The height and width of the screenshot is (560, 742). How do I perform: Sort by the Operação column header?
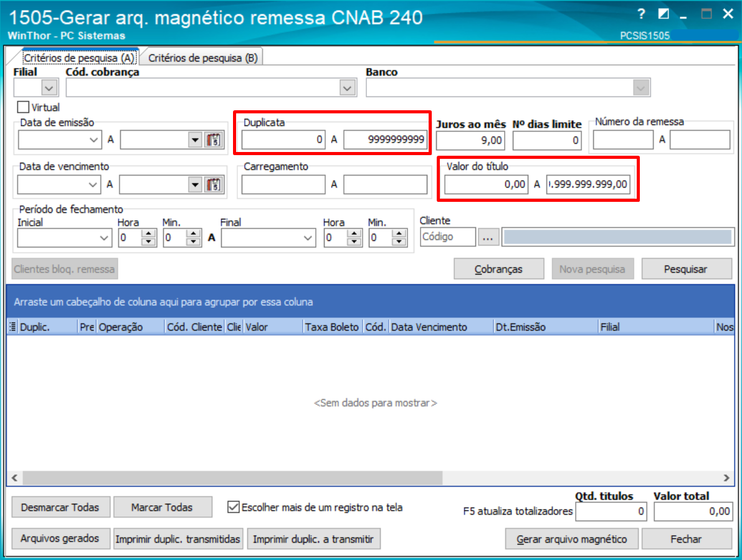point(131,327)
